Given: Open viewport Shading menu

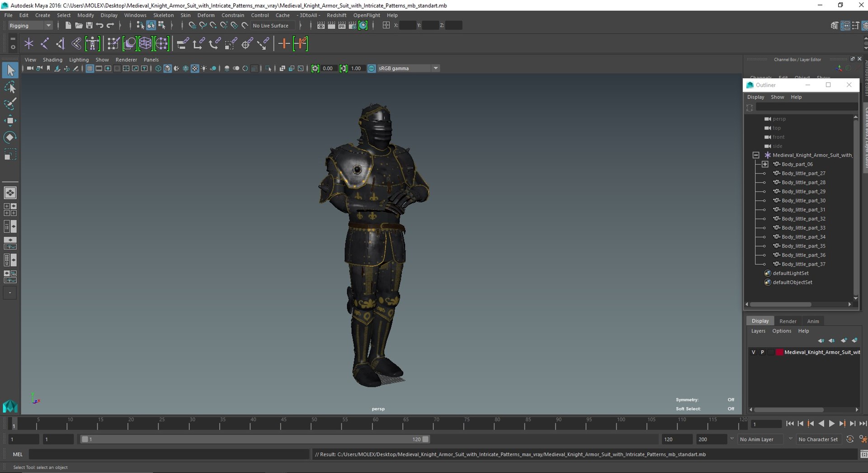Looking at the screenshot, I should [x=52, y=60].
